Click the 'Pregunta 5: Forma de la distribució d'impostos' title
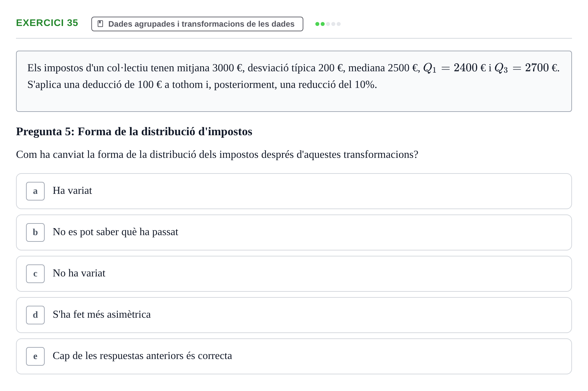This screenshot has height=391, width=588. [134, 132]
